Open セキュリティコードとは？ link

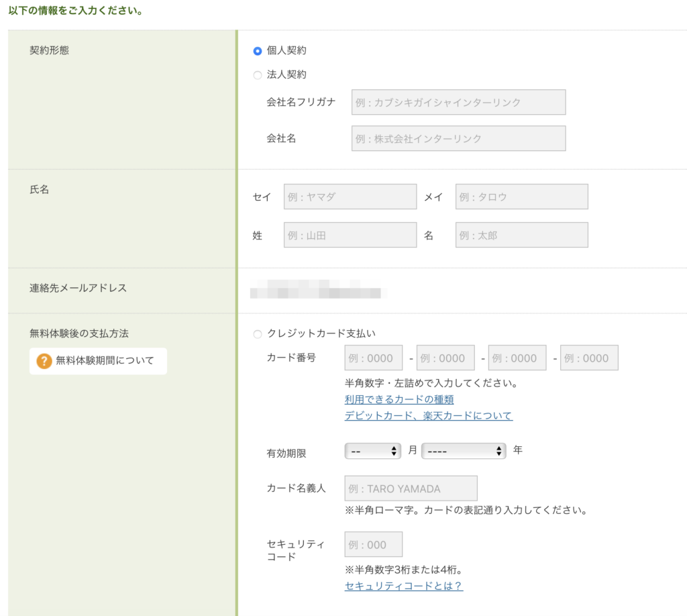(403, 586)
